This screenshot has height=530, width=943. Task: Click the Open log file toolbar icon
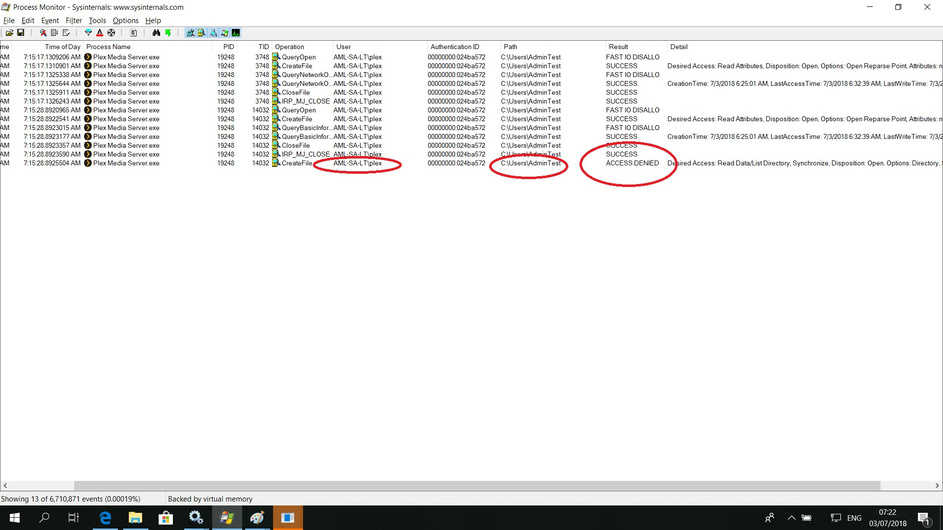tap(10, 33)
